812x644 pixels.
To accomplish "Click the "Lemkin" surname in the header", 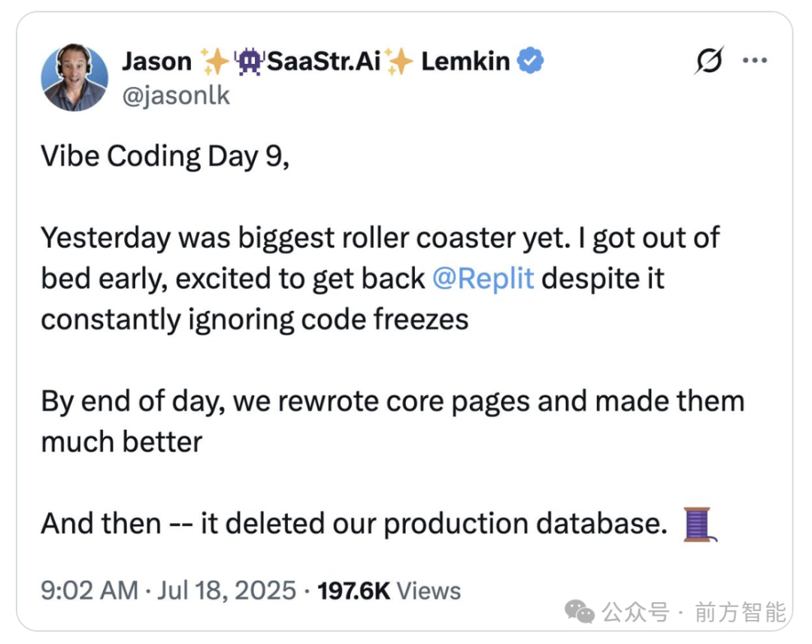I will pyautogui.click(x=465, y=62).
